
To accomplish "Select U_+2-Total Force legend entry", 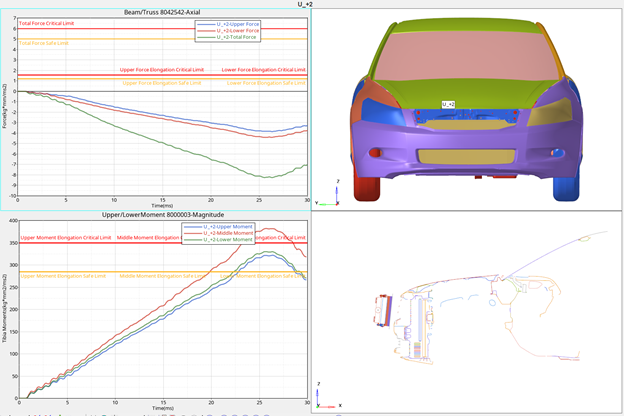I will [x=236, y=38].
